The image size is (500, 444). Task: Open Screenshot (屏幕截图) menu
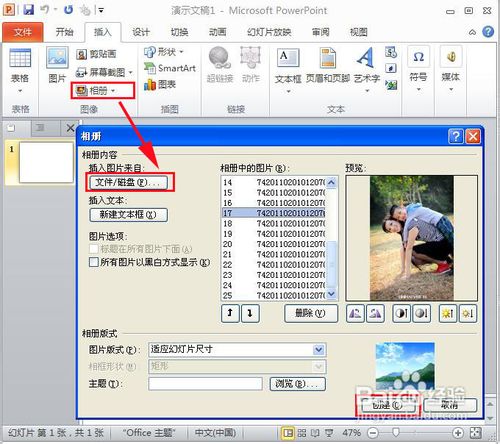coord(104,72)
